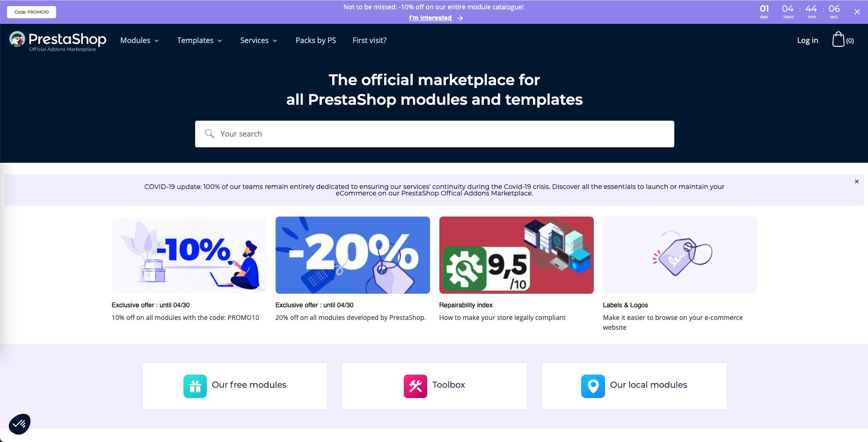Open the Our free modules card
868x442 pixels.
point(235,386)
